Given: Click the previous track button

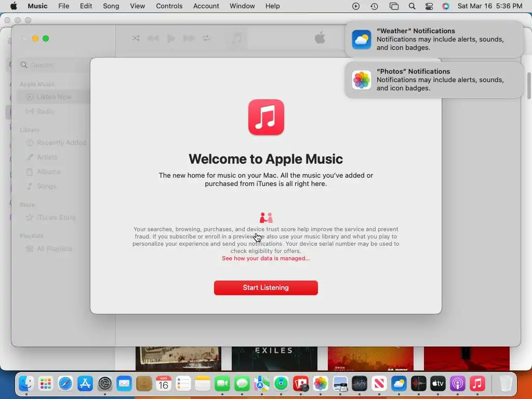Looking at the screenshot, I should pos(153,38).
